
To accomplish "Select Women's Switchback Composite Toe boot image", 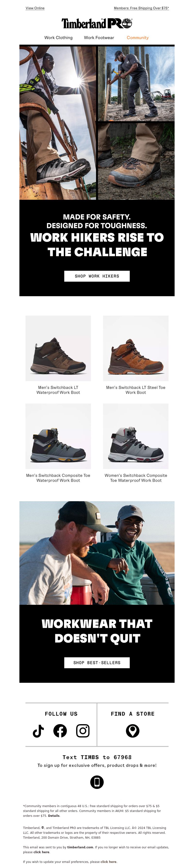I will [x=136, y=436].
